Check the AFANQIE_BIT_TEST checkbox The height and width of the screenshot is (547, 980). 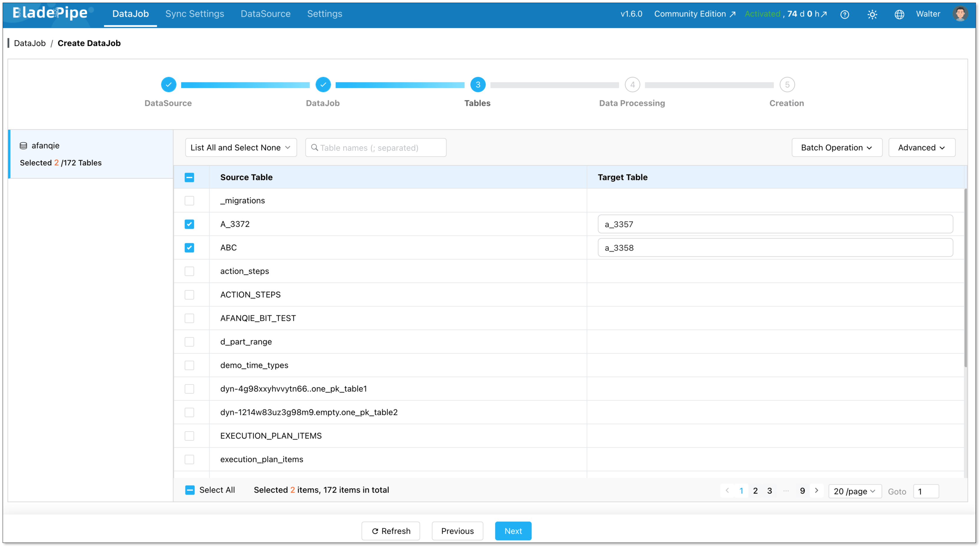point(189,318)
